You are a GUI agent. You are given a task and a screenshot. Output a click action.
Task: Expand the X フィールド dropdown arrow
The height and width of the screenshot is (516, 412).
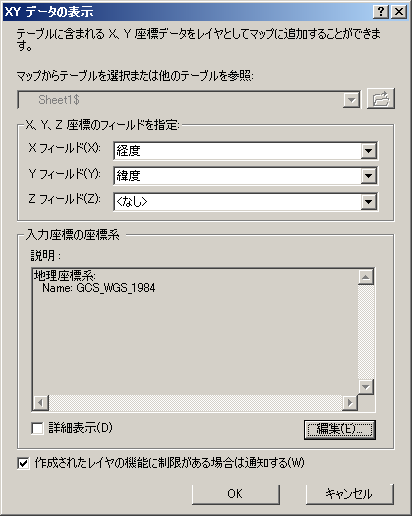369,151
